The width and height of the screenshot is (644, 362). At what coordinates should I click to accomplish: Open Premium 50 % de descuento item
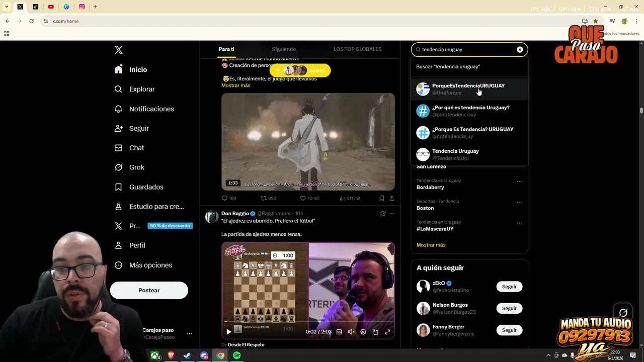pyautogui.click(x=153, y=226)
